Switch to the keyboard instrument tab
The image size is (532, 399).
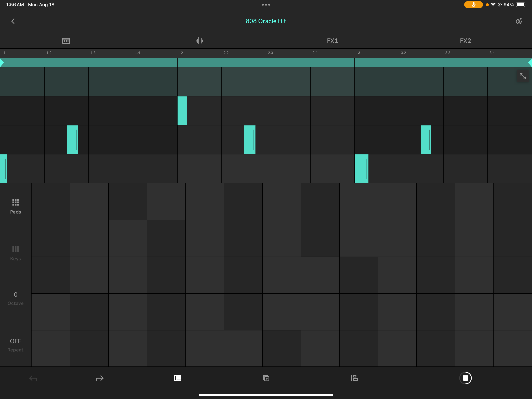[66, 41]
